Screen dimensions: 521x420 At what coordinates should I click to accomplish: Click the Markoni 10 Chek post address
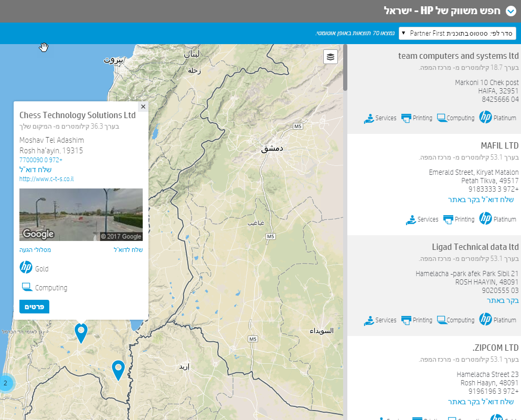pos(487,82)
